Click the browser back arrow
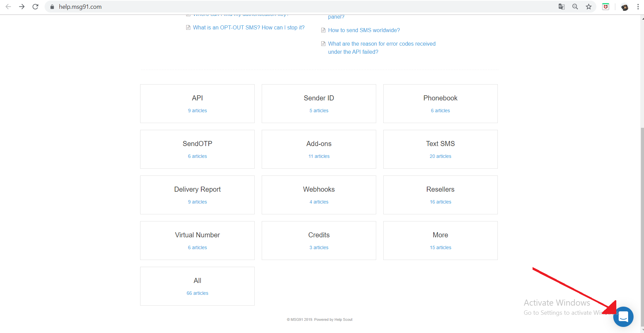Viewport: 644px width, 333px height. (x=8, y=6)
